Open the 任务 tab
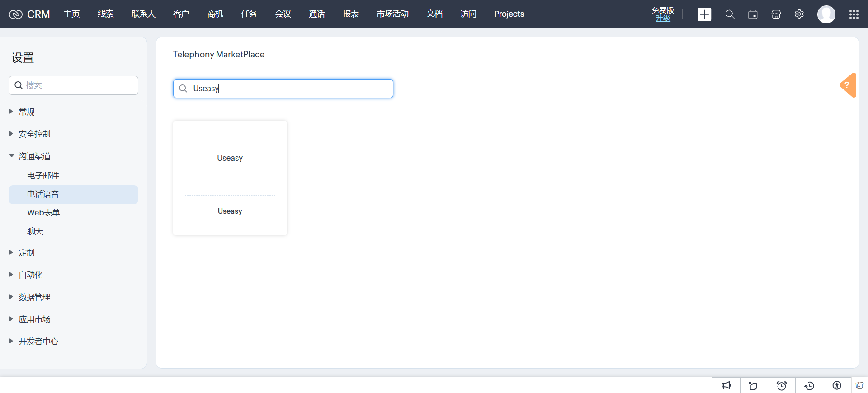The height and width of the screenshot is (393, 868). coord(249,14)
